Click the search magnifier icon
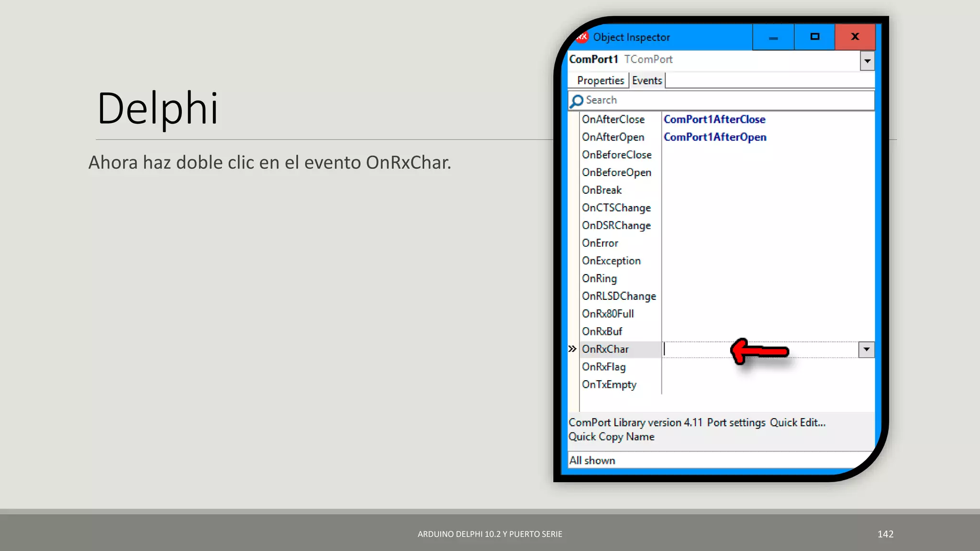 click(577, 100)
